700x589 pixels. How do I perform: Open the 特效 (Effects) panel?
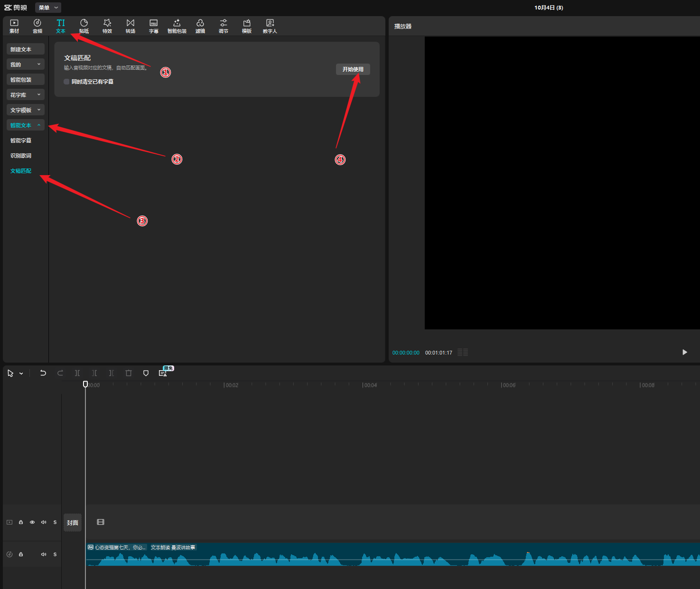coord(107,26)
